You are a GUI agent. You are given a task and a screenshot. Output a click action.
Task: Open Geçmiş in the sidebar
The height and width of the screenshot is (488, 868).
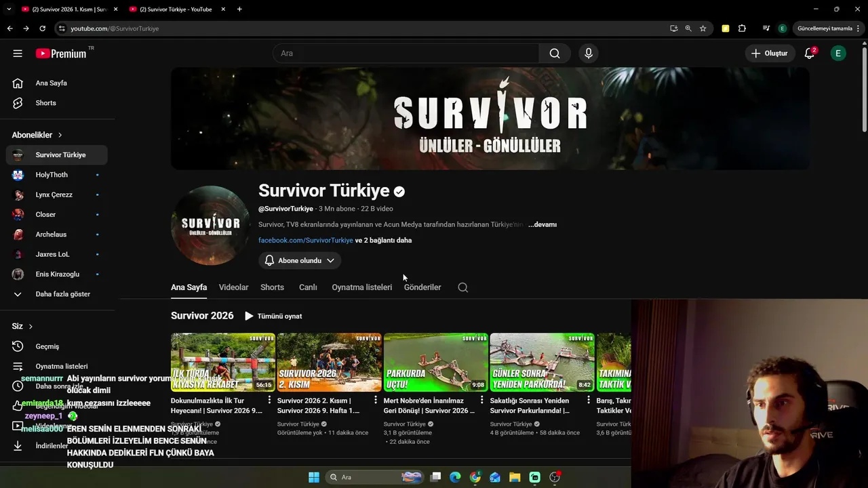56,346
